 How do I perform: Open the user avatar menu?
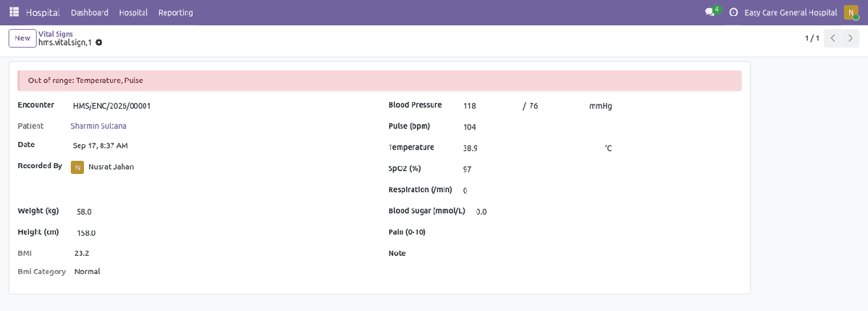click(x=851, y=12)
